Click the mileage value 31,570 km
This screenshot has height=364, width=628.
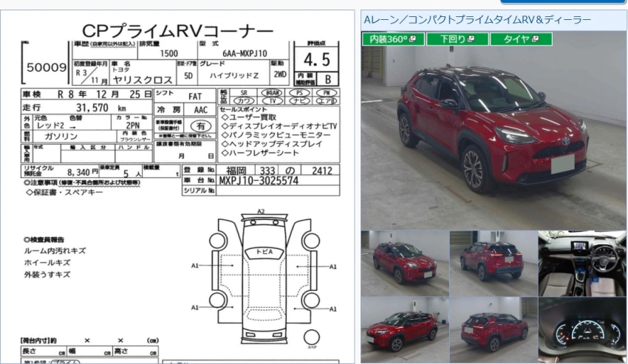(101, 108)
